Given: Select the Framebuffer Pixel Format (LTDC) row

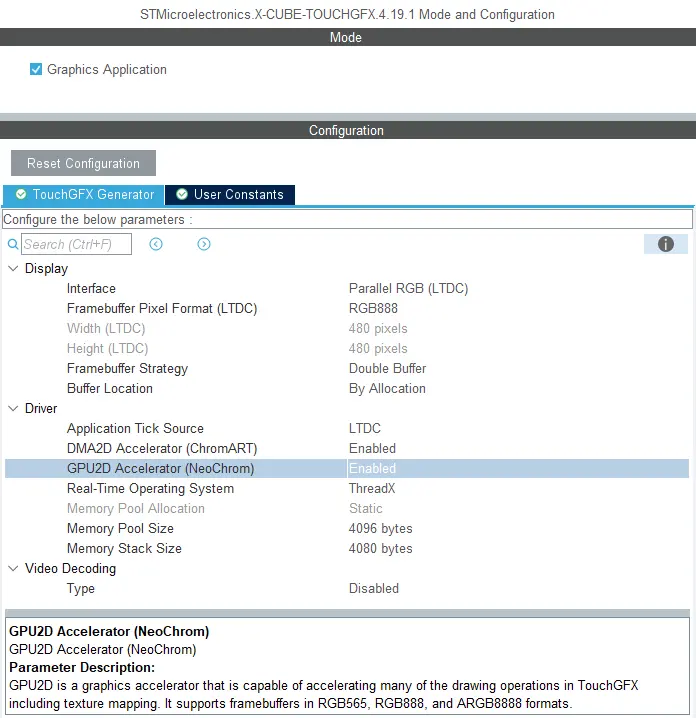Looking at the screenshot, I should (161, 309).
